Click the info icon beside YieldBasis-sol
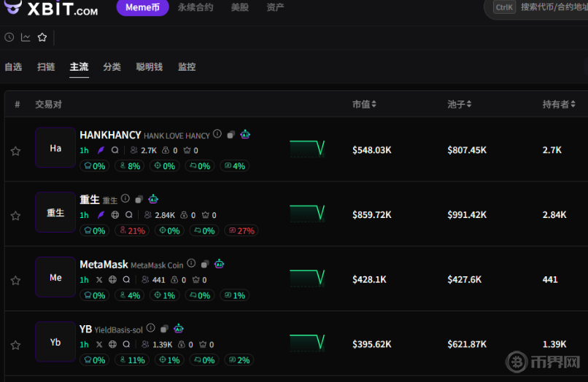This screenshot has width=588, height=382. point(151,328)
